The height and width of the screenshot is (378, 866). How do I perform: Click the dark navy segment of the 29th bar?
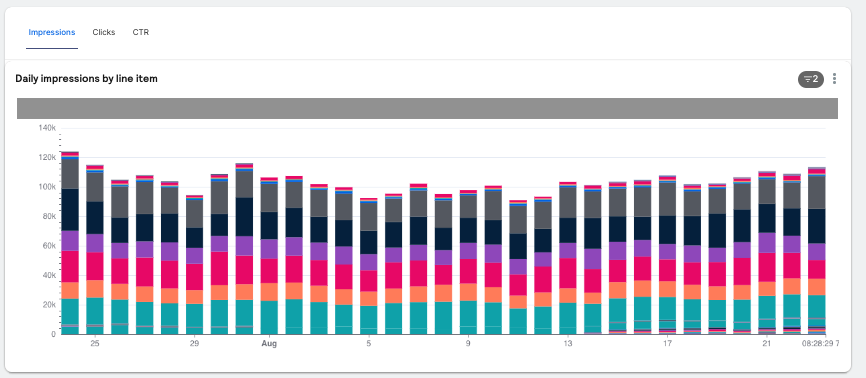point(194,238)
